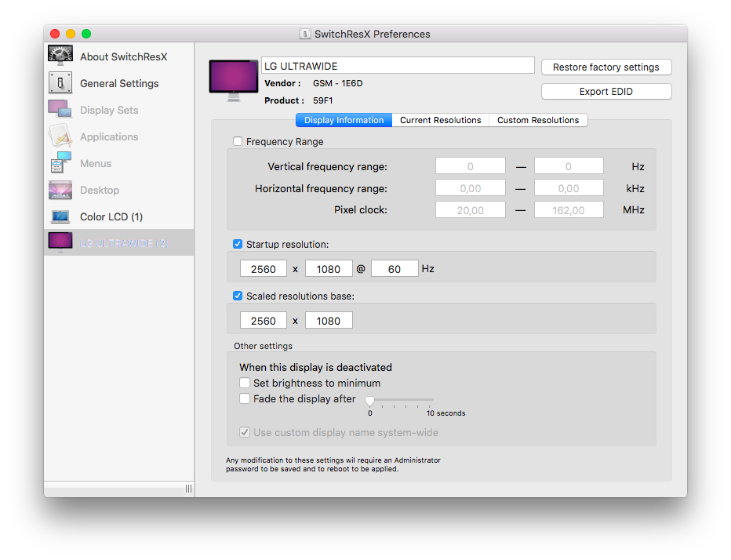Click the Restore factory settings button
This screenshot has height=560, width=731.
tap(606, 67)
